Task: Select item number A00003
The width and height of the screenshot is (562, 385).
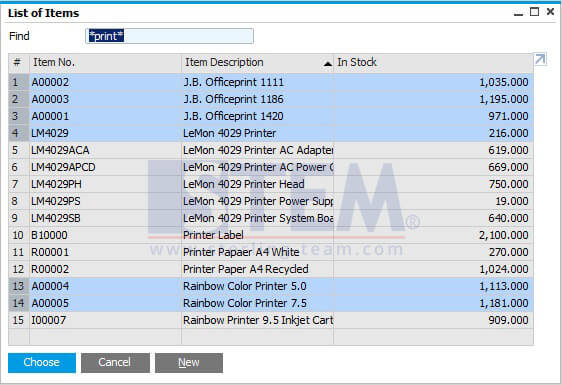Action: click(50, 99)
